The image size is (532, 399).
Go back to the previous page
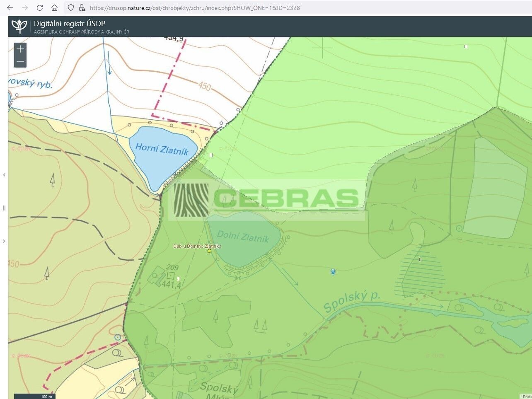pos(10,8)
